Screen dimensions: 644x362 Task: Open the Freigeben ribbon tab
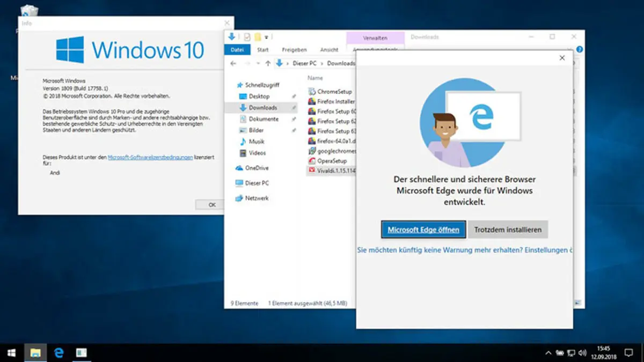(294, 50)
